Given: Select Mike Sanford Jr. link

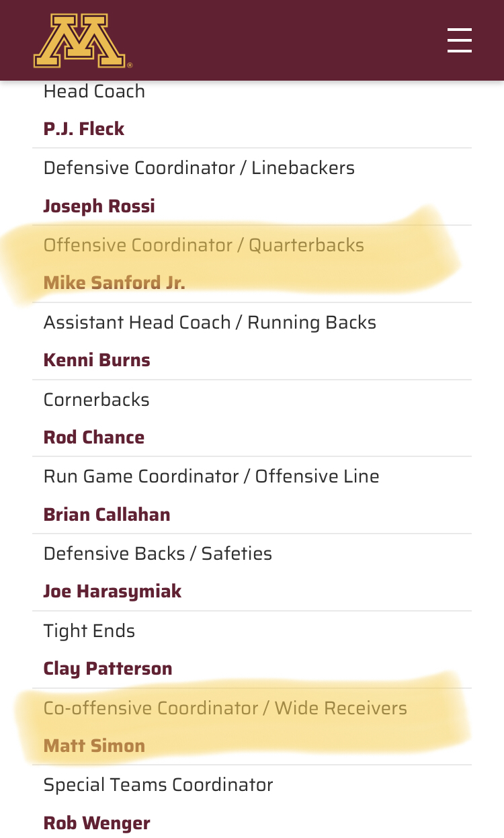Looking at the screenshot, I should pyautogui.click(x=114, y=283).
